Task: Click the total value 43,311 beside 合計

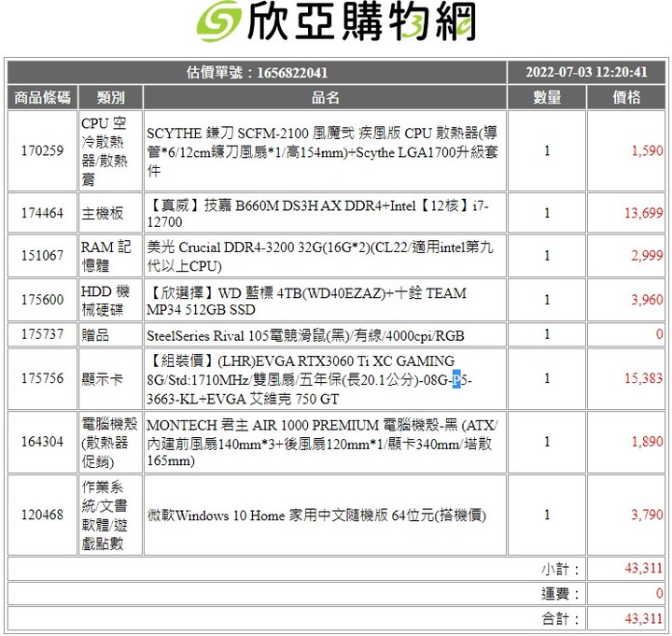Action: click(644, 618)
